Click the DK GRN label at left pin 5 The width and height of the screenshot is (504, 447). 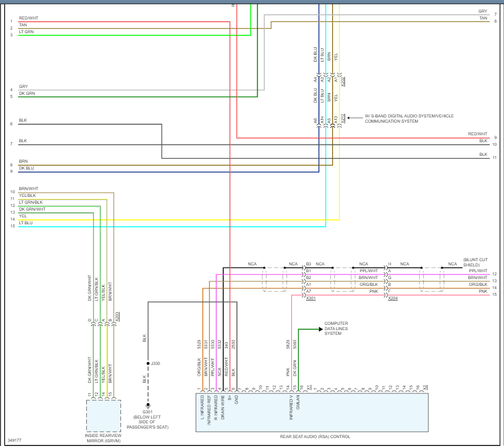click(27, 93)
